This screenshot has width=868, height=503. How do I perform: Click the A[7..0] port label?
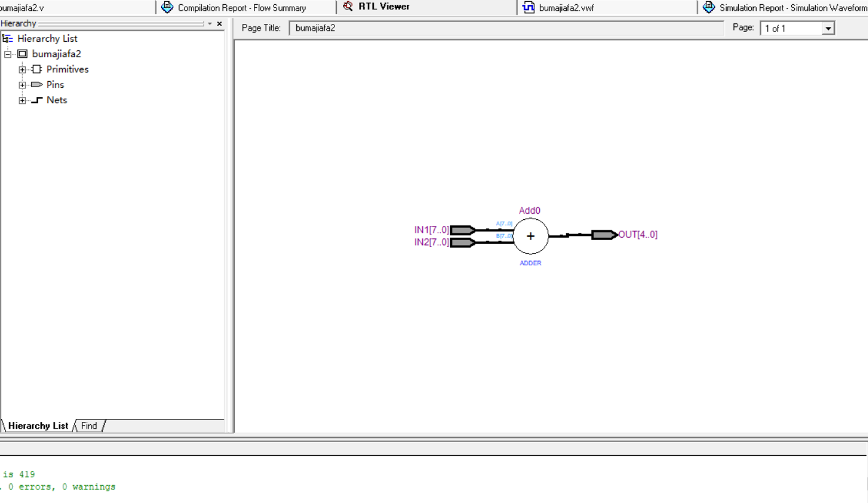[x=504, y=224]
